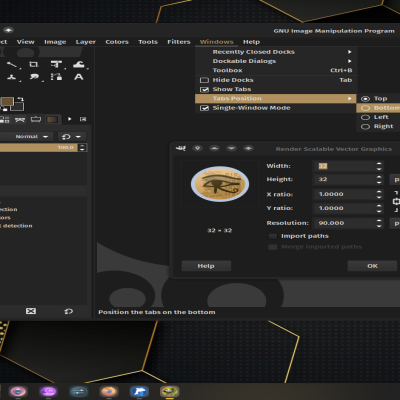Expand Dockable Dialogs submenu

(x=275, y=61)
